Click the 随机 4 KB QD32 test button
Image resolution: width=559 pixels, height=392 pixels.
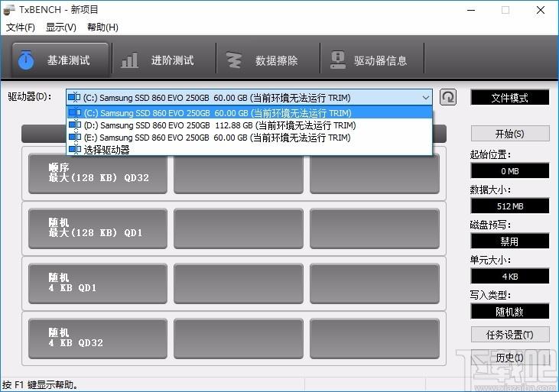point(98,339)
